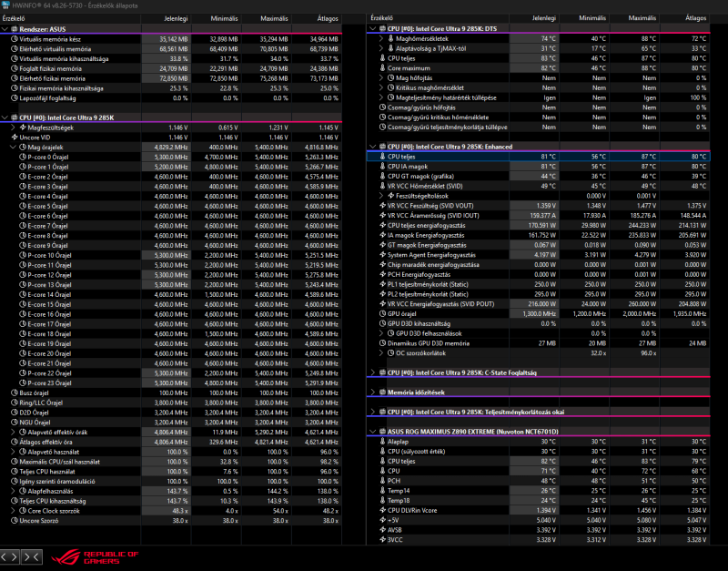Click the lightning icon beside 3VCC
Screen dimensions: 728x571
click(x=382, y=540)
